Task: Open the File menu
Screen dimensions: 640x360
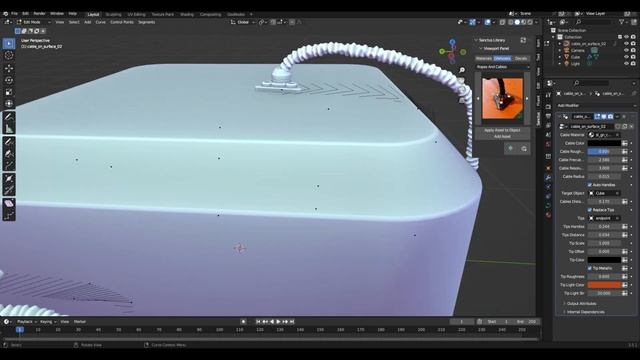Action: pyautogui.click(x=14, y=14)
